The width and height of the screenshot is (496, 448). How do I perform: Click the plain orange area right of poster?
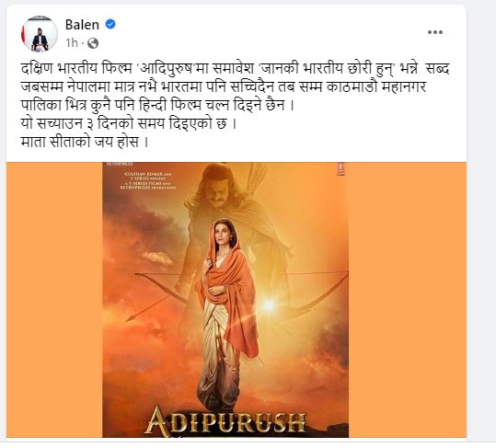coord(408,300)
